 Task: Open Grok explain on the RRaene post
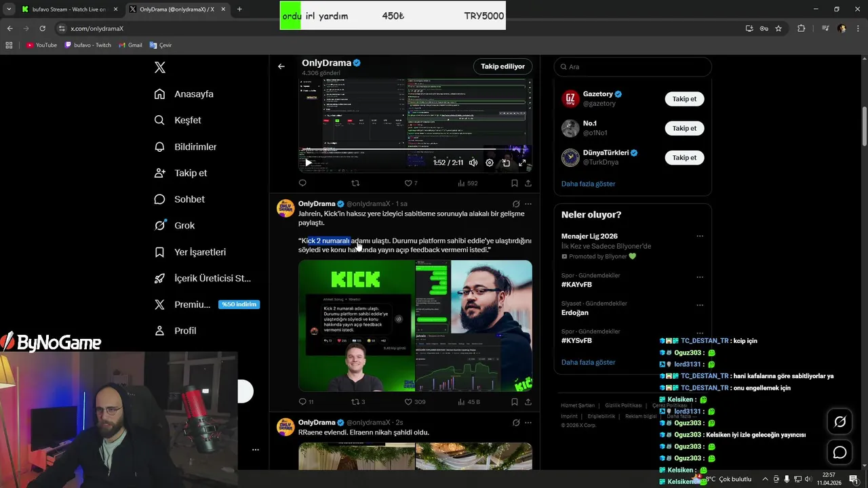516,423
